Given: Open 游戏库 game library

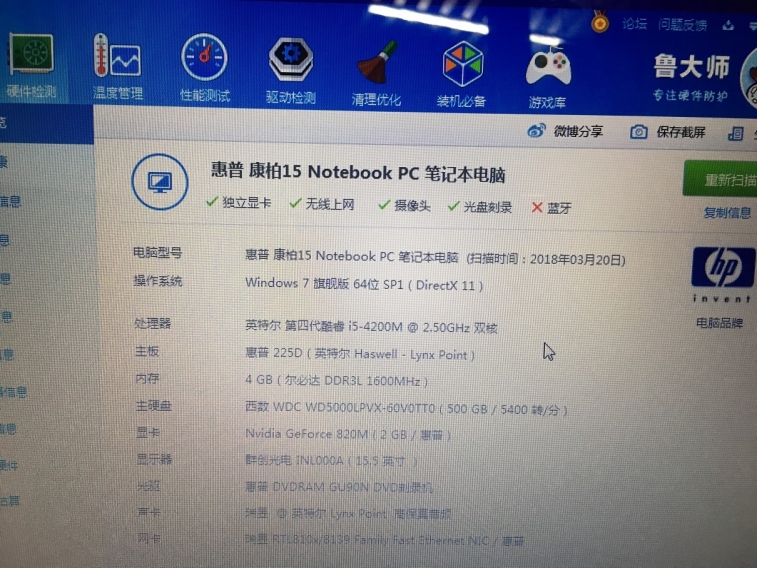Looking at the screenshot, I should (x=547, y=77).
